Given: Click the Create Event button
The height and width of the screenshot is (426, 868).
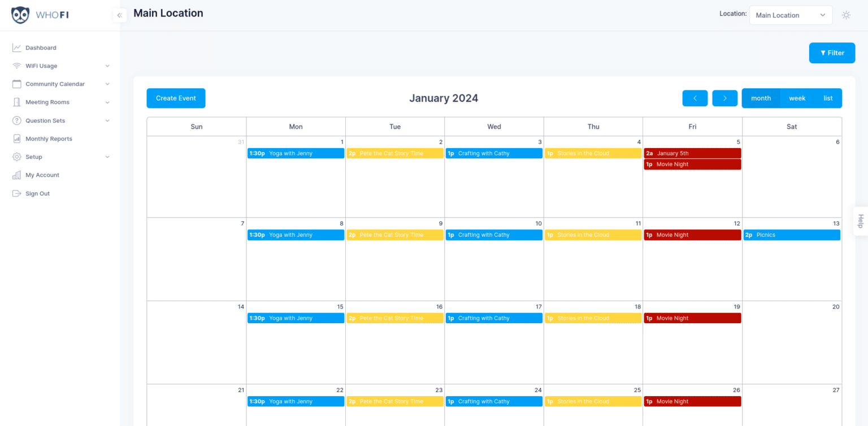Looking at the screenshot, I should click(176, 98).
